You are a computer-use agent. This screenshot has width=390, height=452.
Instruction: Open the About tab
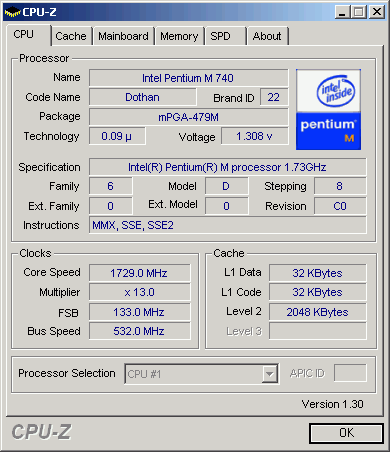pos(267,36)
